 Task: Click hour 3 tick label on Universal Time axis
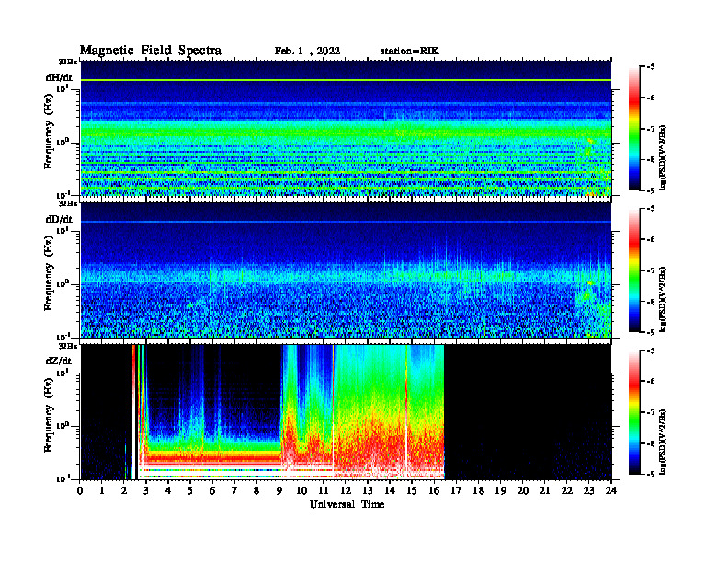[146, 490]
